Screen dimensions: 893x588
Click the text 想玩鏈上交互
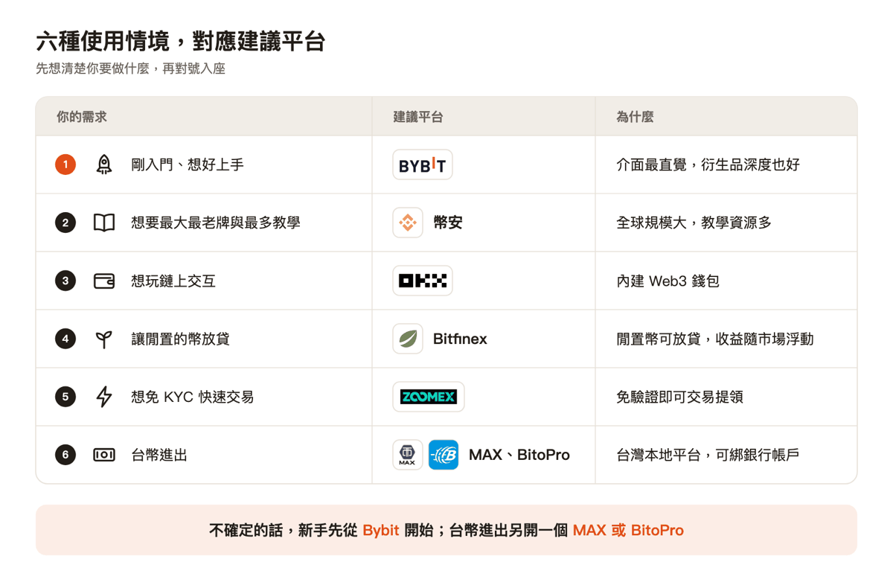[173, 281]
